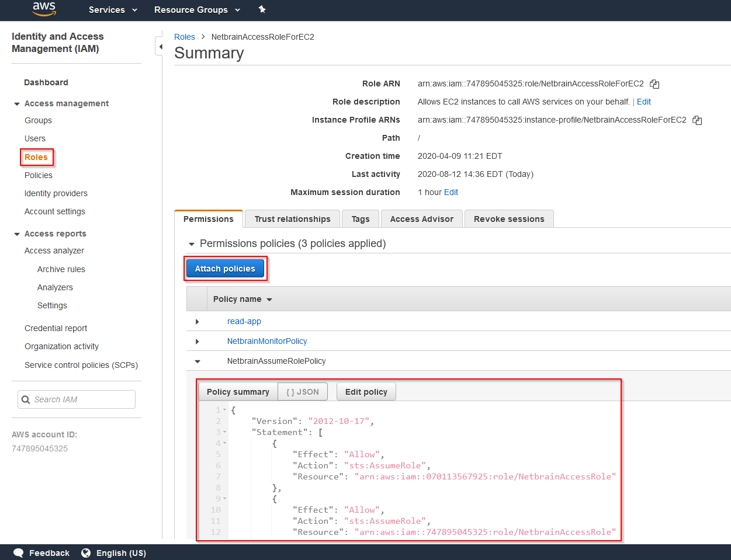This screenshot has width=731, height=560.
Task: Sort by Policy name column arrow
Action: click(x=269, y=300)
